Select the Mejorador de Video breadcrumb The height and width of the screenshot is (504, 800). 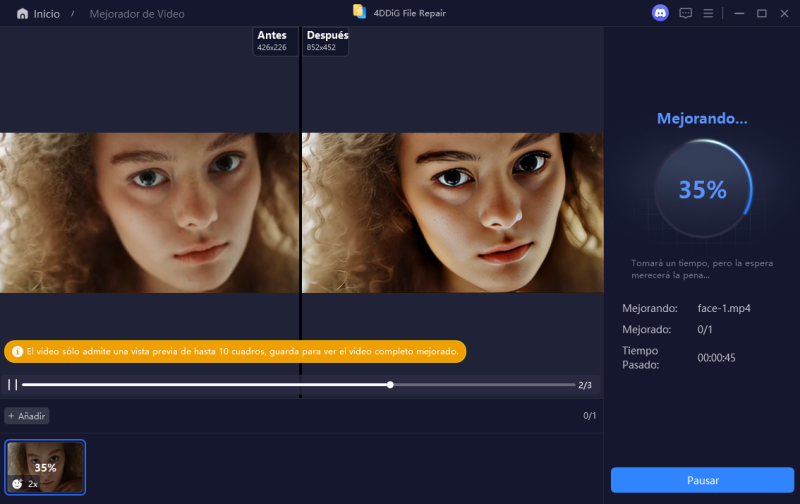(137, 14)
